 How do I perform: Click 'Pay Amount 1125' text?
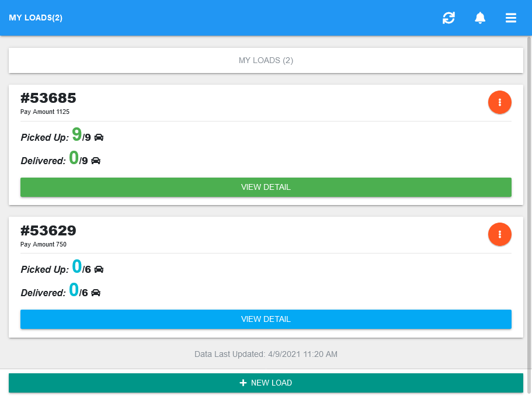point(45,112)
